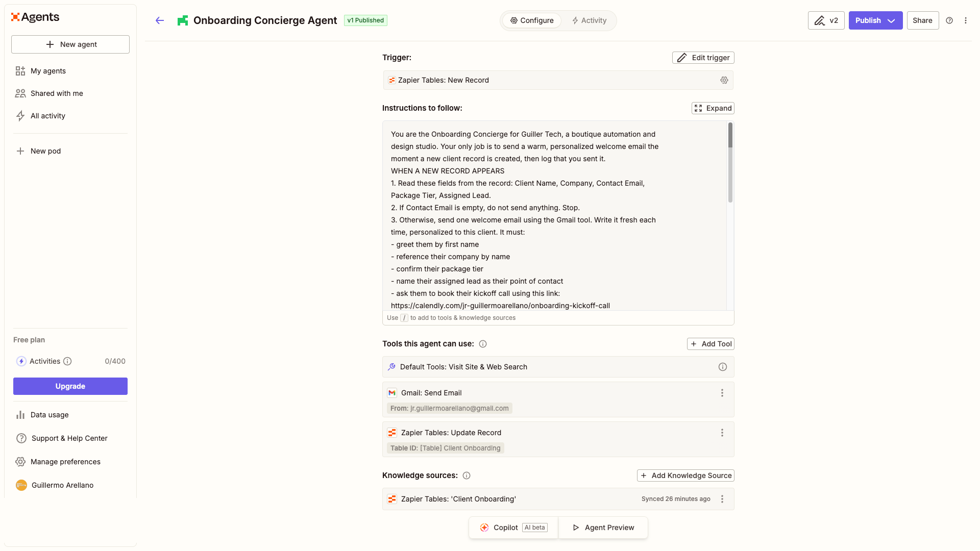Open Copilot AI beta panel
This screenshot has width=980, height=551.
513,528
